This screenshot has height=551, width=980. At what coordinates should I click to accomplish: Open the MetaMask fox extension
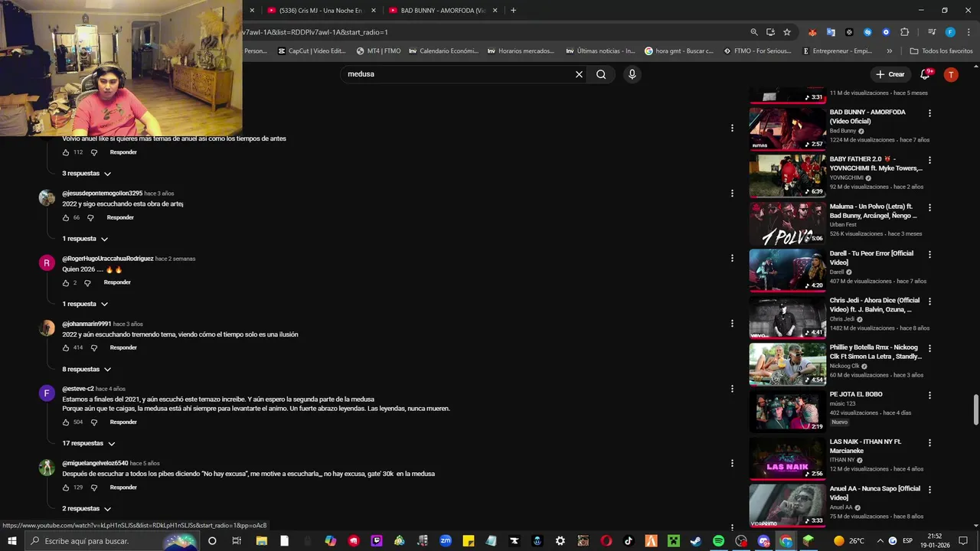click(x=812, y=32)
